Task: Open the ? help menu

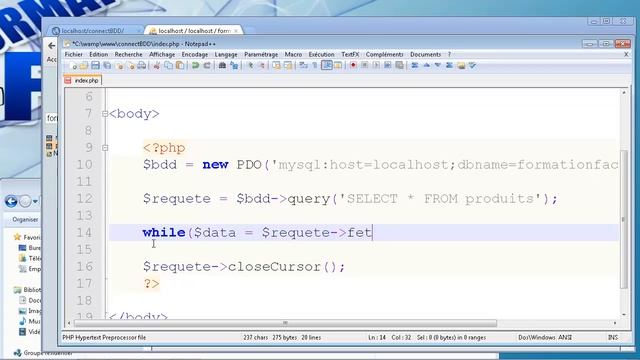Action: pyautogui.click(x=449, y=54)
